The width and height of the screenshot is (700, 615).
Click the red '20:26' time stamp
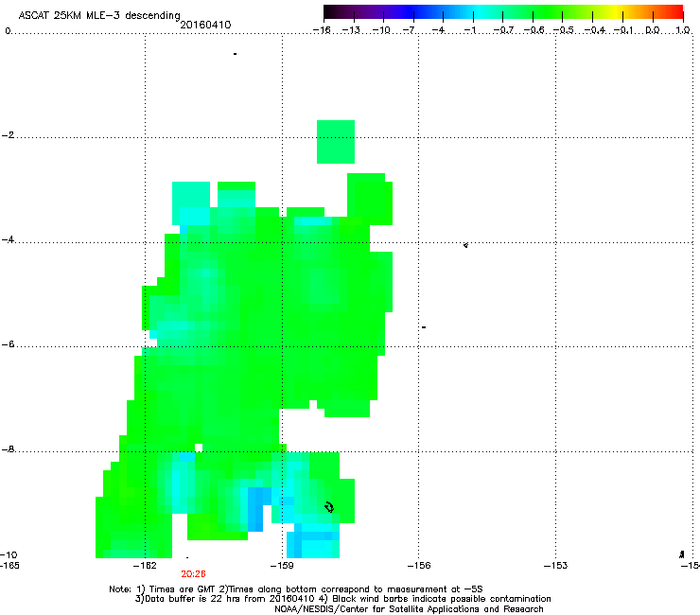tap(193, 574)
